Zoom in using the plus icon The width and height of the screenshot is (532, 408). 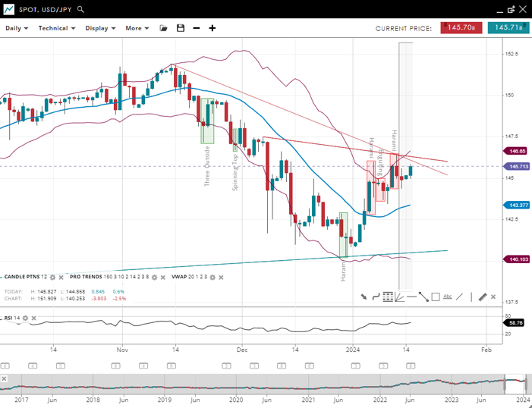coord(212,28)
